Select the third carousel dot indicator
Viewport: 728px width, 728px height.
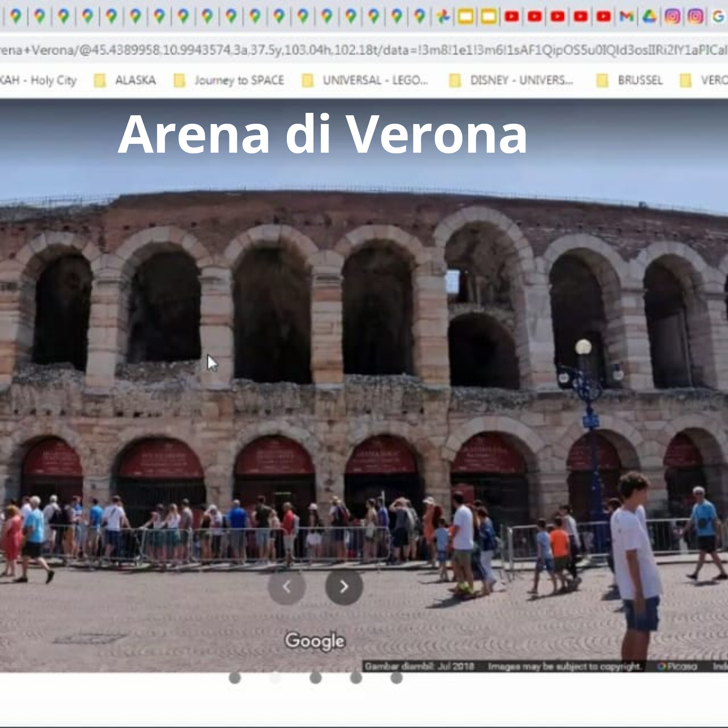315,678
